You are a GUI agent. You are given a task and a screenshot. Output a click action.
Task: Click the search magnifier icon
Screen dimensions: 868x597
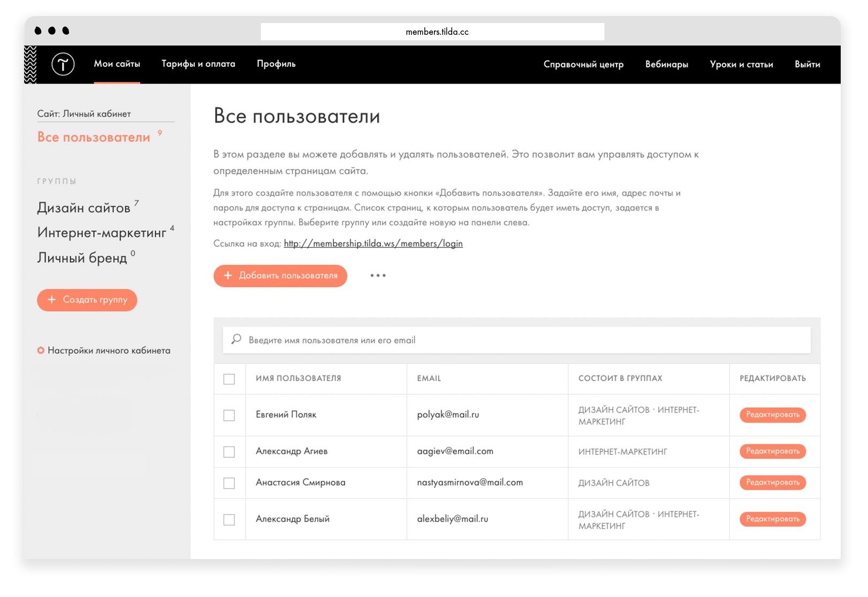236,339
